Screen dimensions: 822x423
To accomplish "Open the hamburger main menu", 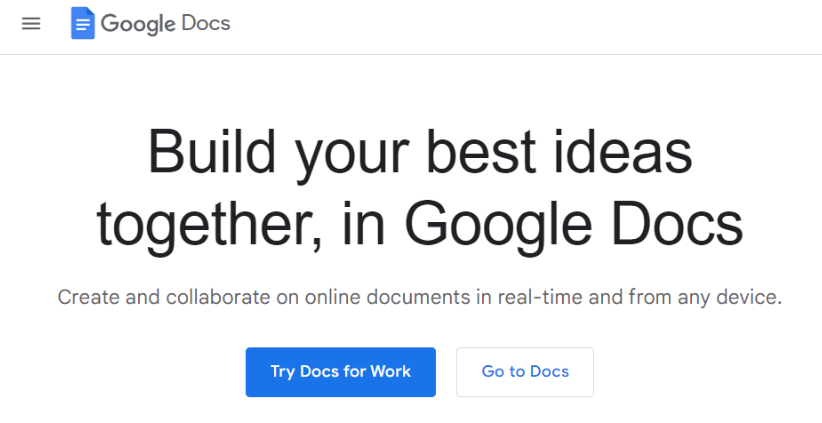I will [31, 24].
